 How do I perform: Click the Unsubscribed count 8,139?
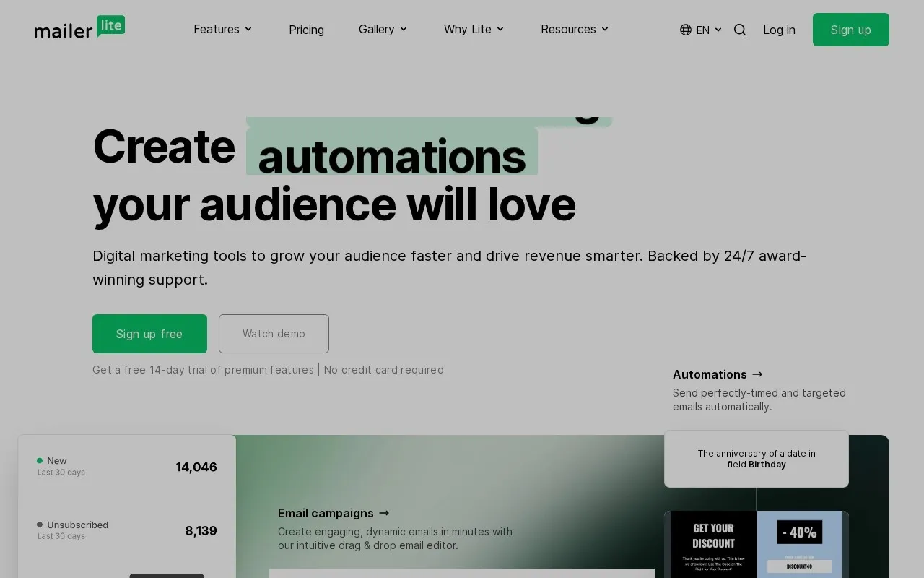[201, 530]
